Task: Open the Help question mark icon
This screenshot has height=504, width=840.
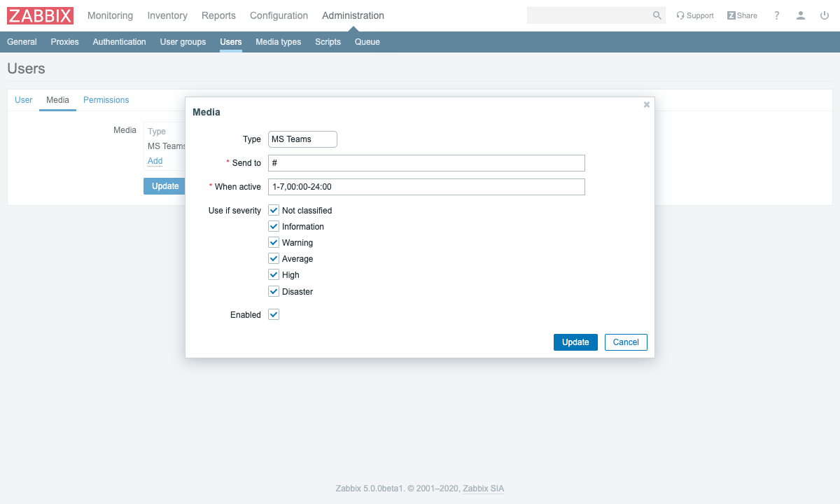Action: click(776, 15)
